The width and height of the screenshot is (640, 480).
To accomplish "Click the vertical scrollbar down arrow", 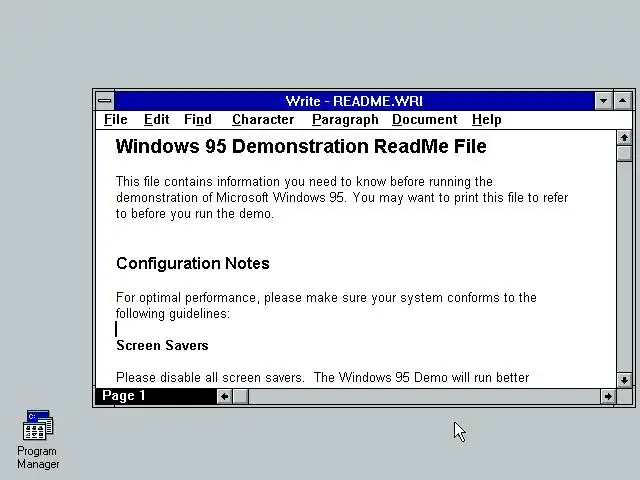I will tap(624, 380).
